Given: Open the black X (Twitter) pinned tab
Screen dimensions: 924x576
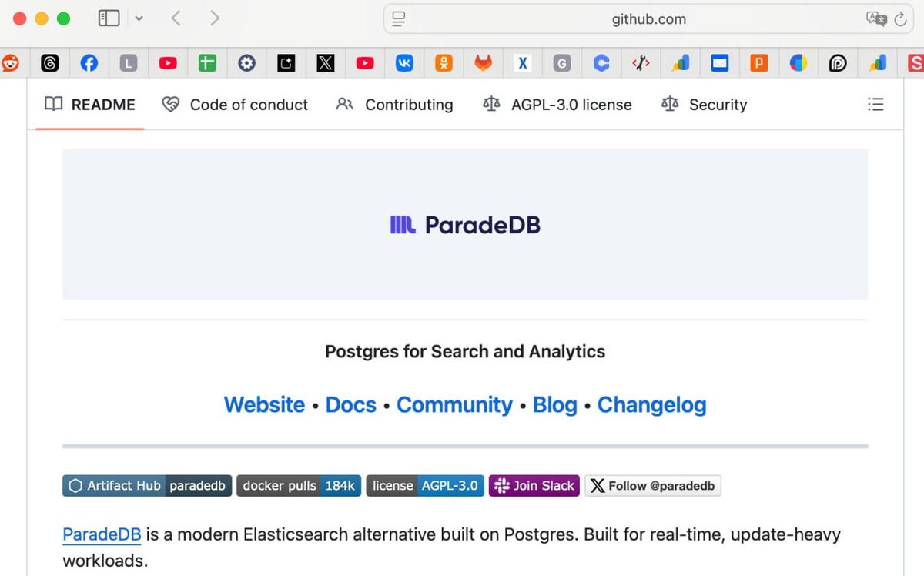Looking at the screenshot, I should click(x=326, y=63).
